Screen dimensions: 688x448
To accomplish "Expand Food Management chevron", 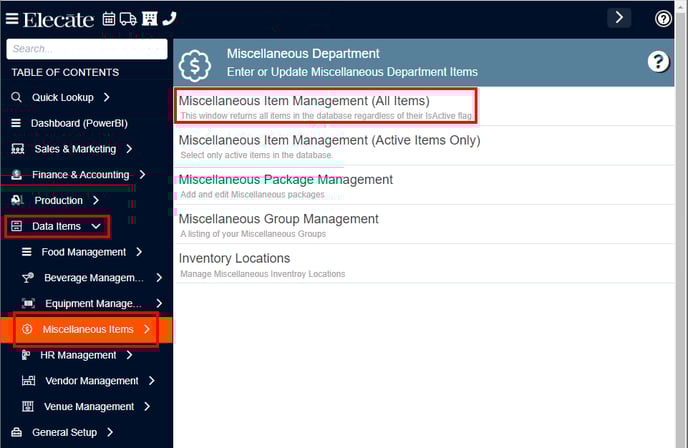I will pyautogui.click(x=139, y=252).
